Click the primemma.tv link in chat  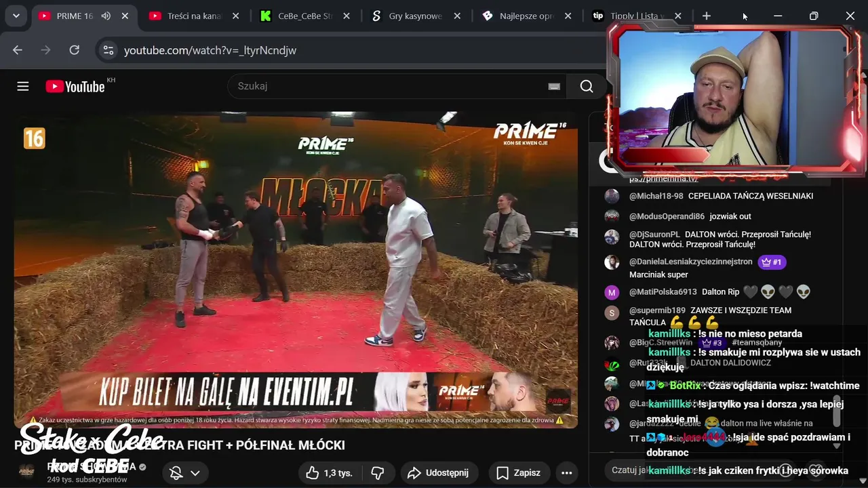(x=664, y=179)
